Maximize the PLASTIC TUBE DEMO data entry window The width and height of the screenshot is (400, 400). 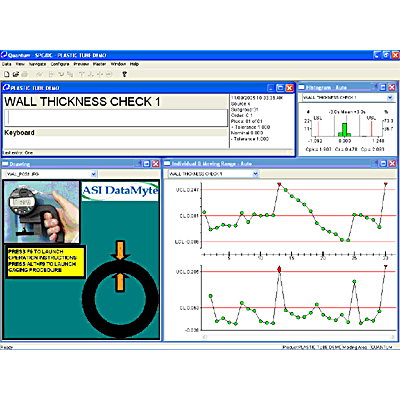coord(280,88)
